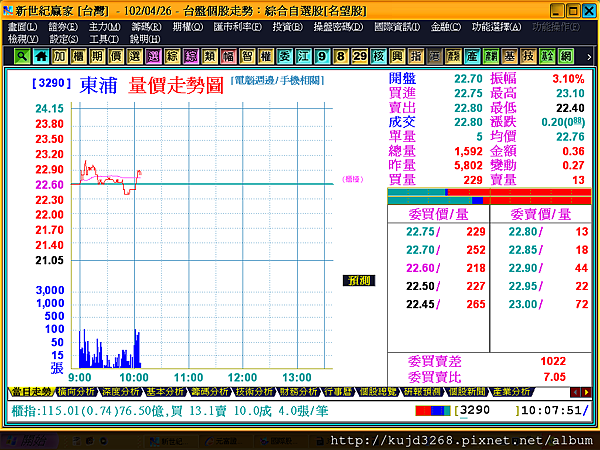Open the 國際資訊(I) menu

[x=397, y=27]
